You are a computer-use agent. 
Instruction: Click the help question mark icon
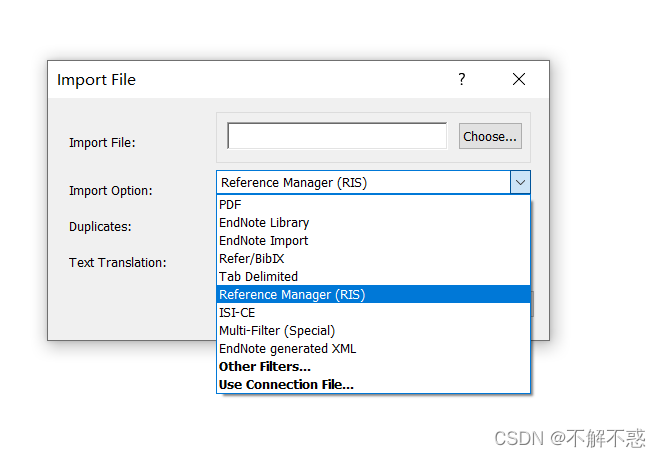pyautogui.click(x=462, y=79)
